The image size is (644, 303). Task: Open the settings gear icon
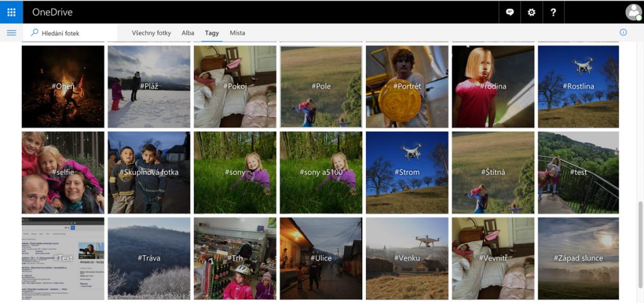(x=531, y=12)
